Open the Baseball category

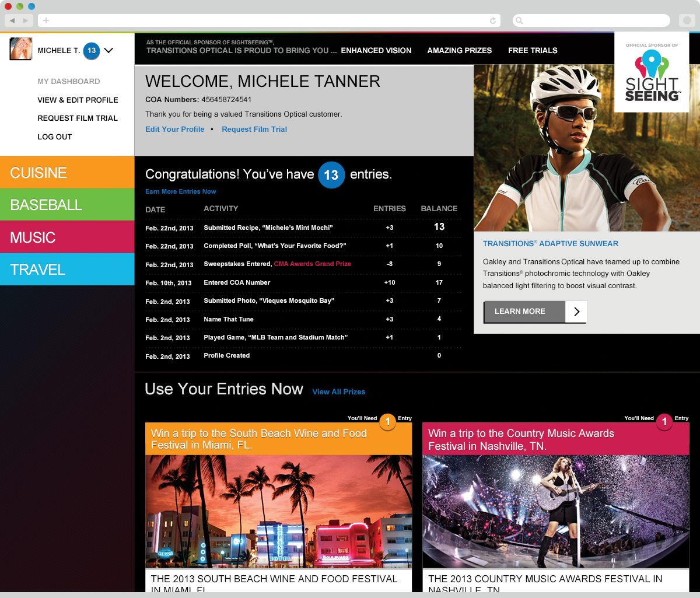point(67,205)
